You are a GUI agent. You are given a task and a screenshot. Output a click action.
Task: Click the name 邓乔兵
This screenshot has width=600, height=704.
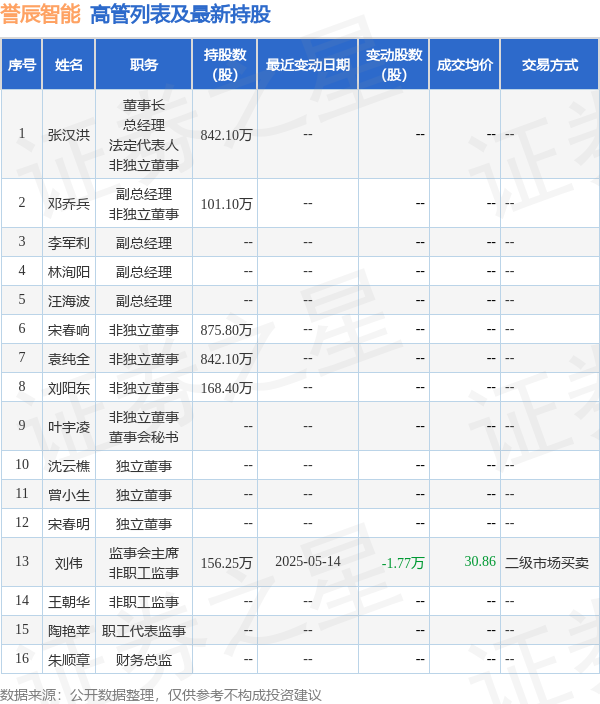69,204
